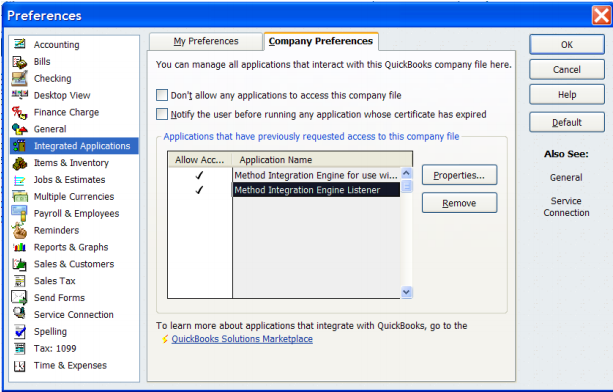Open QuickBooks Solutions Marketplace link

click(242, 339)
